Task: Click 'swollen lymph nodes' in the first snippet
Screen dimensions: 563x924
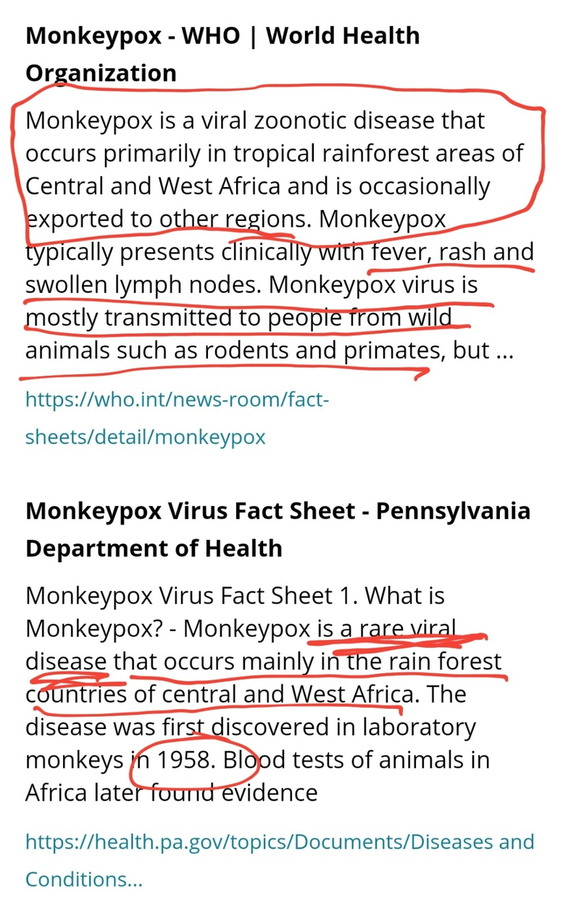Action: click(x=143, y=285)
